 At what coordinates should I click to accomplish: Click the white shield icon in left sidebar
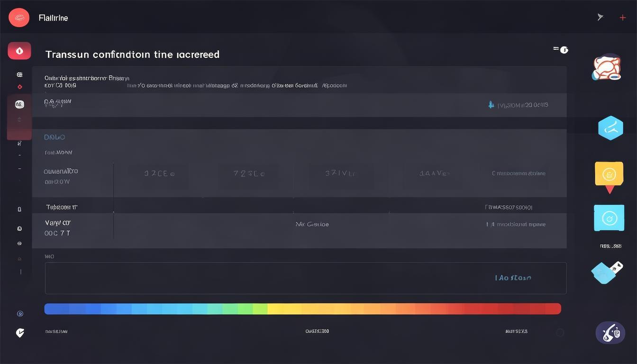pyautogui.click(x=19, y=333)
